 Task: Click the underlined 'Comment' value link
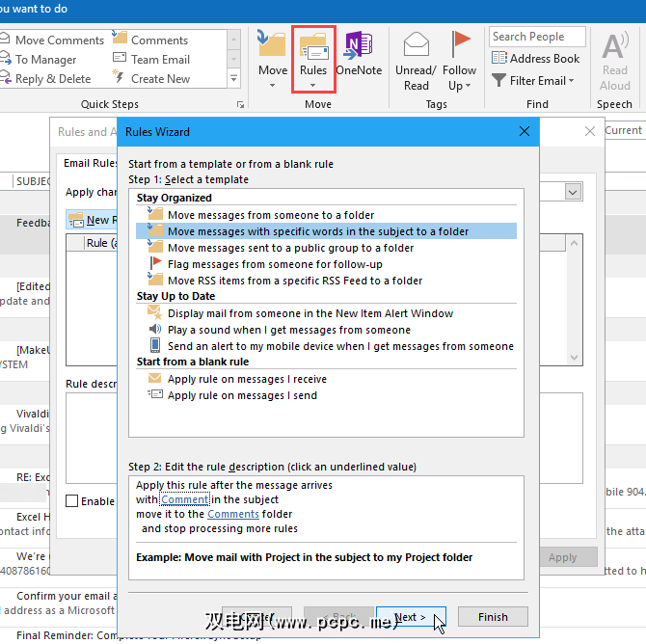[186, 499]
